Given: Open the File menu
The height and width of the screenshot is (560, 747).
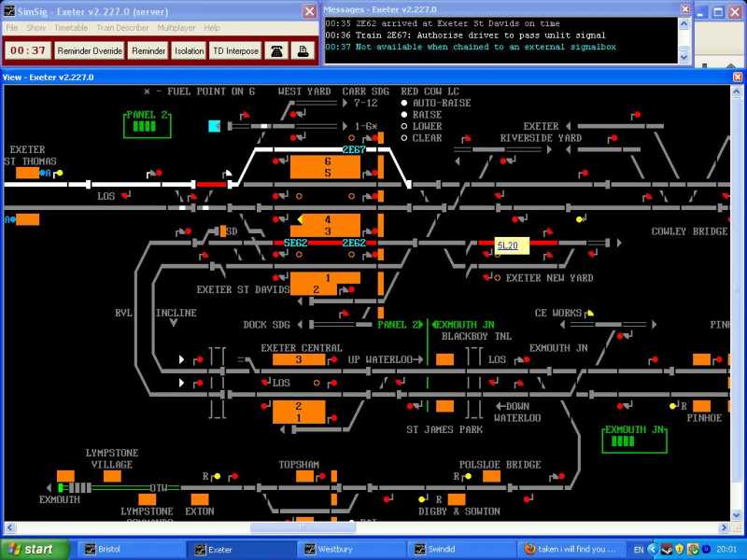Looking at the screenshot, I should [x=12, y=28].
